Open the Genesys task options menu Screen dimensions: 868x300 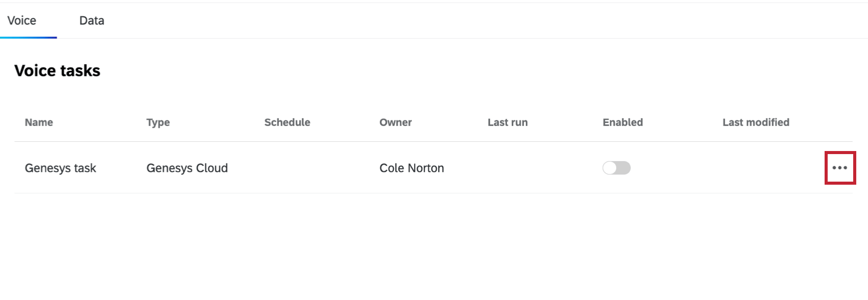click(x=839, y=168)
